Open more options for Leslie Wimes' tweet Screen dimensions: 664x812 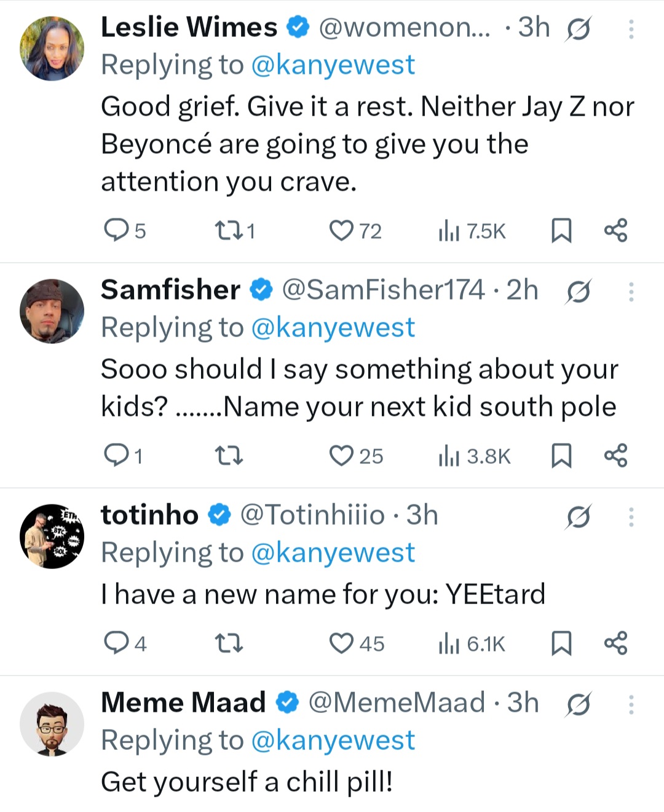(x=631, y=29)
